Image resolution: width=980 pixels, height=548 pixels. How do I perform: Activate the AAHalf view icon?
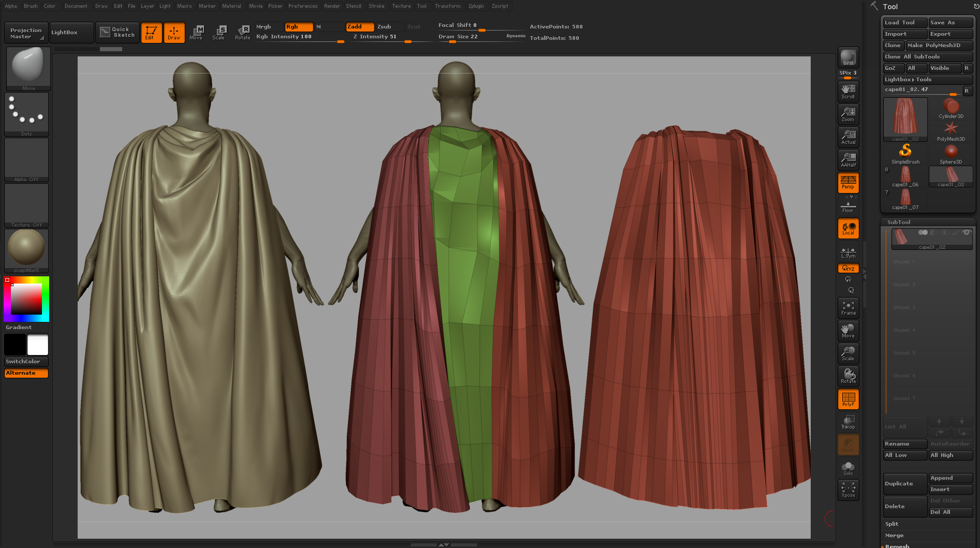tap(848, 160)
